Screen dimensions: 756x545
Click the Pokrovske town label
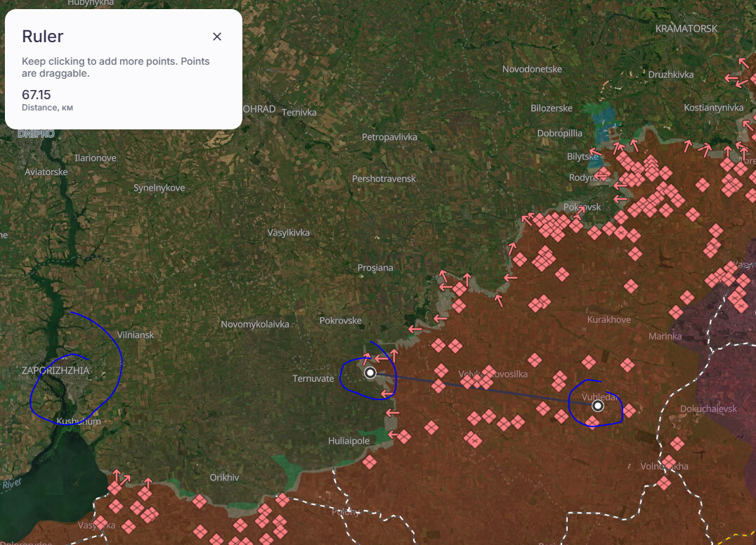click(341, 321)
